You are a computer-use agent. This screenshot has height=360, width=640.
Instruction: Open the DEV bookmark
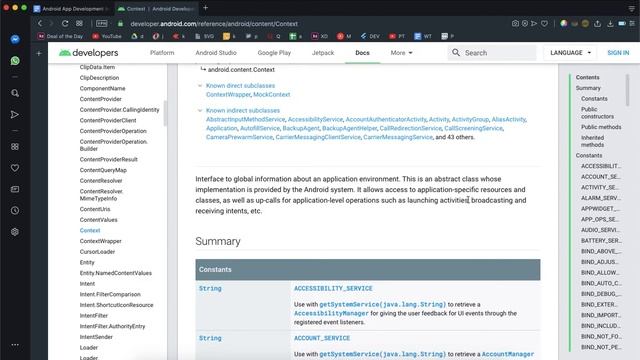[370, 36]
